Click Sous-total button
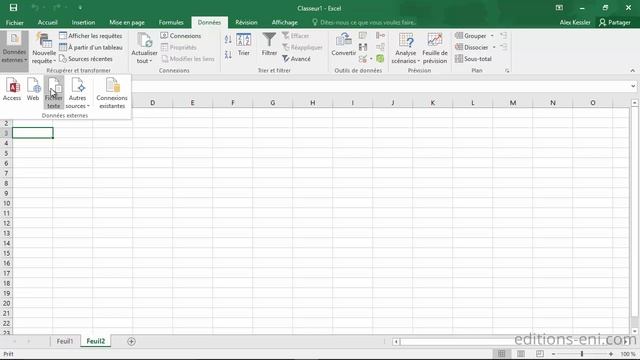Viewport: 640px width, 360px height. (x=473, y=59)
